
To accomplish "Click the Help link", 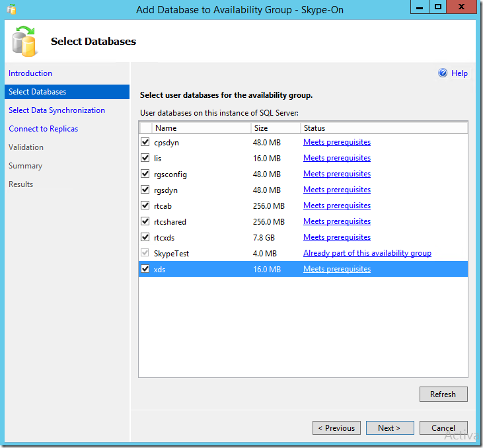I will coord(459,73).
